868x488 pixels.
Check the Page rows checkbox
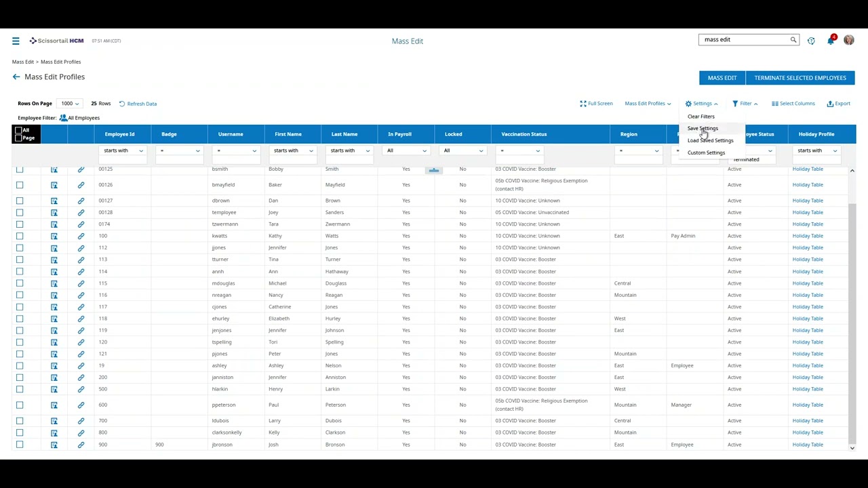[18, 138]
